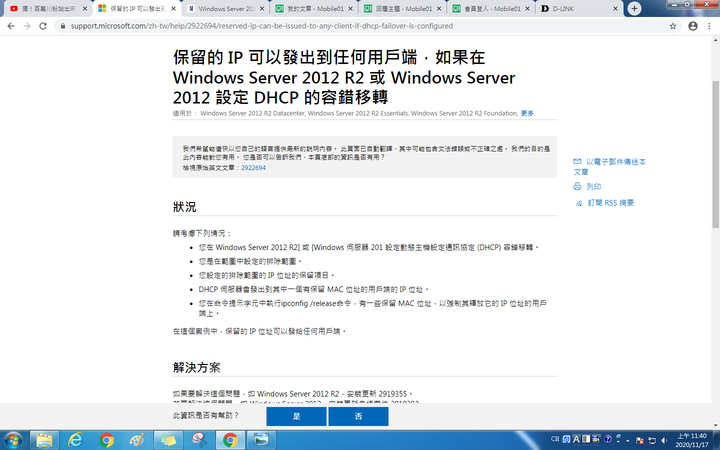Image resolution: width=720 pixels, height=450 pixels.
Task: Switch to the YouTube tab
Action: pos(46,8)
